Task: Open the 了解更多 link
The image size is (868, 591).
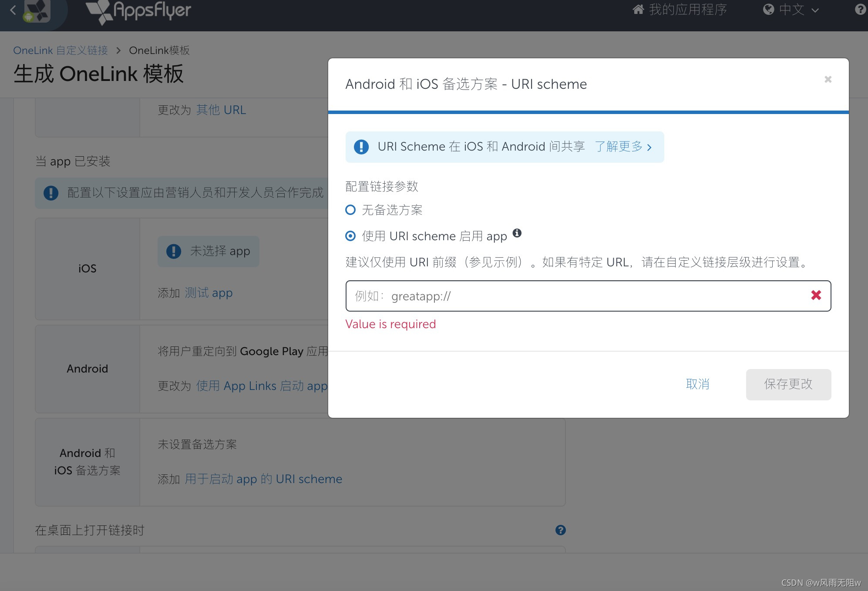Action: pos(619,147)
